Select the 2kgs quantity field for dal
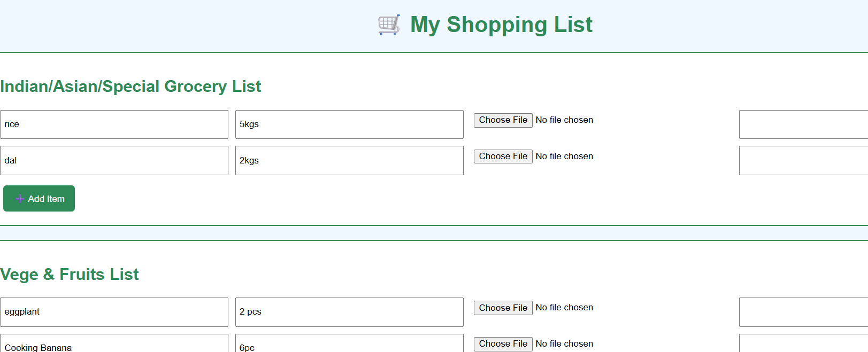 [x=349, y=160]
